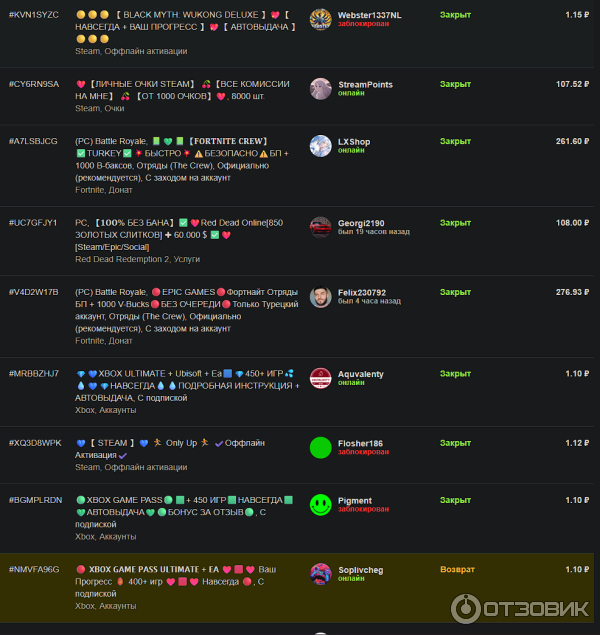600x635 pixels.
Task: Open Webster1337NL seller avatar
Action: pos(320,19)
